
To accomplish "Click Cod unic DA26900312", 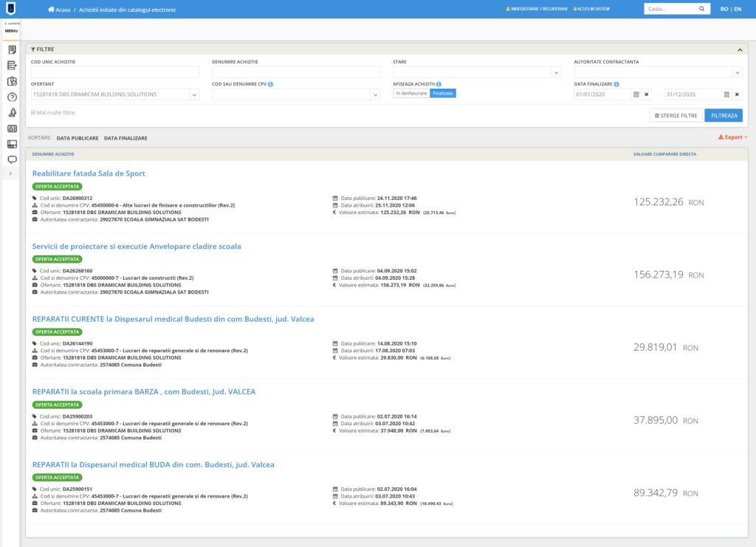I will coord(77,198).
